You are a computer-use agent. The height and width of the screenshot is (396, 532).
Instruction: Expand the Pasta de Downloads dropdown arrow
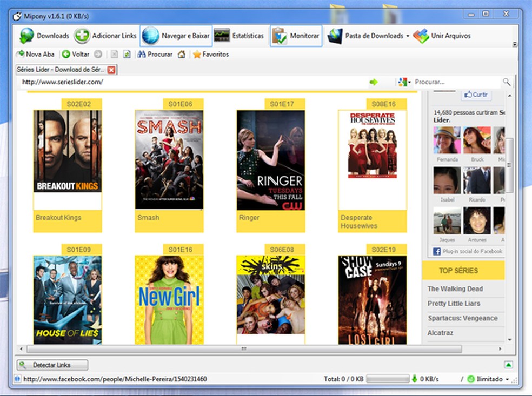[x=408, y=36]
